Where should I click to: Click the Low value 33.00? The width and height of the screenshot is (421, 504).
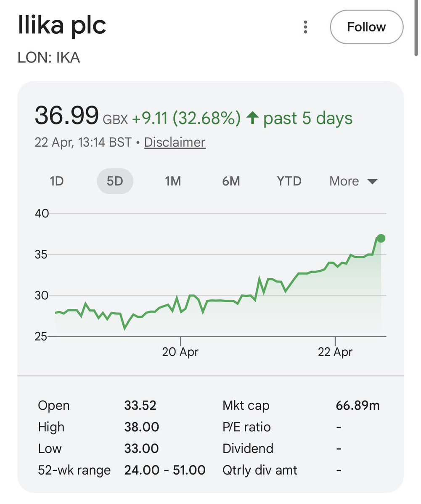(x=141, y=449)
